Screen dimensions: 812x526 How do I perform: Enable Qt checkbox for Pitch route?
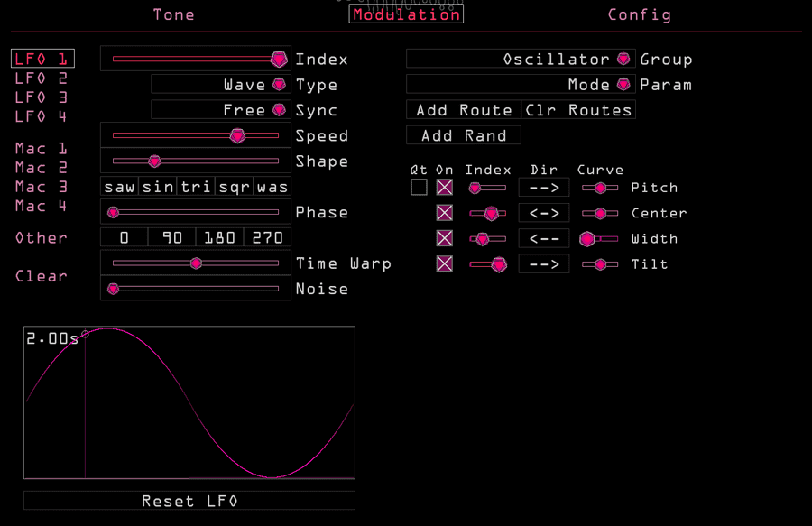point(419,187)
